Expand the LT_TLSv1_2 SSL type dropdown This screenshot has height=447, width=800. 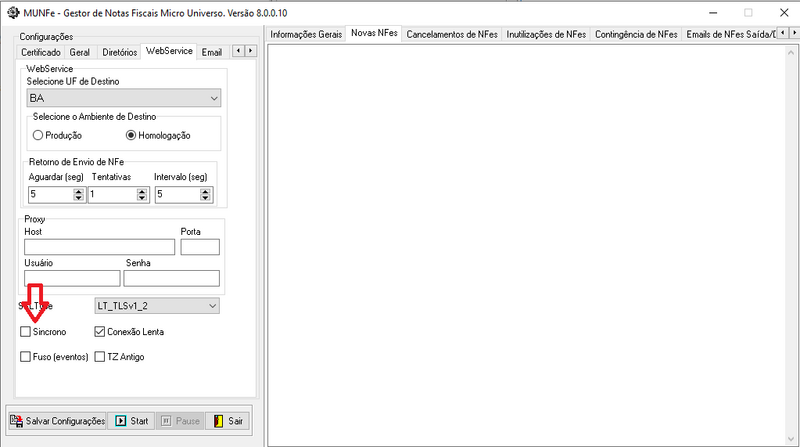pos(213,306)
